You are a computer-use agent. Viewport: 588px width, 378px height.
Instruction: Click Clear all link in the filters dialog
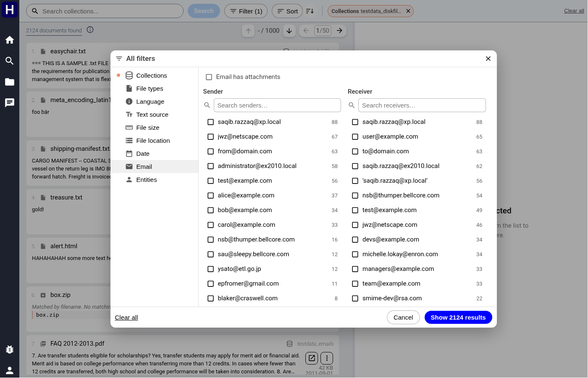pyautogui.click(x=126, y=318)
